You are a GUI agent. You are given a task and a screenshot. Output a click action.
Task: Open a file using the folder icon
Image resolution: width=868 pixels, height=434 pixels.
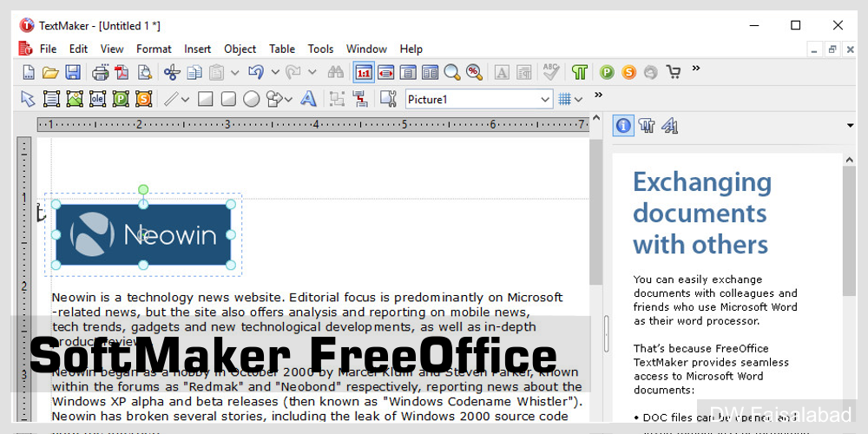50,72
